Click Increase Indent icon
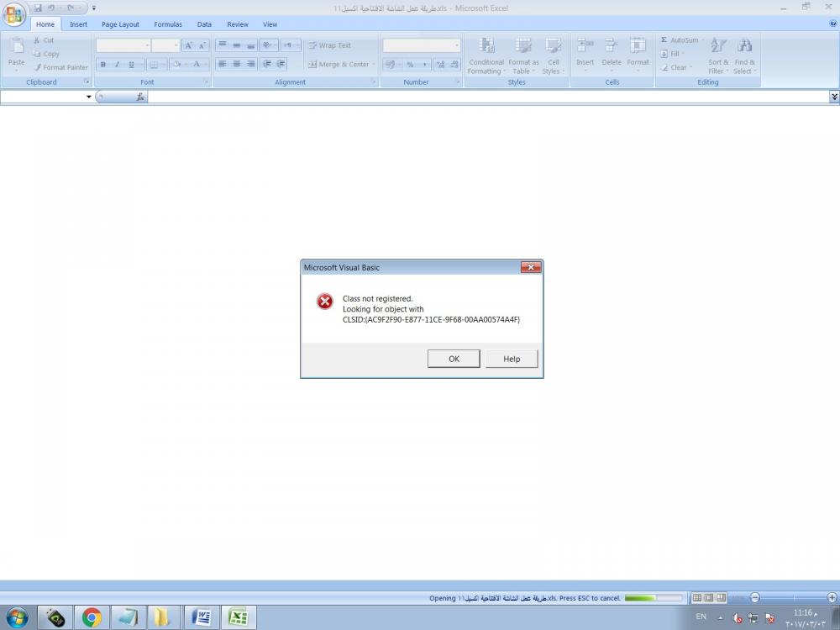Image resolution: width=840 pixels, height=630 pixels. click(x=281, y=65)
